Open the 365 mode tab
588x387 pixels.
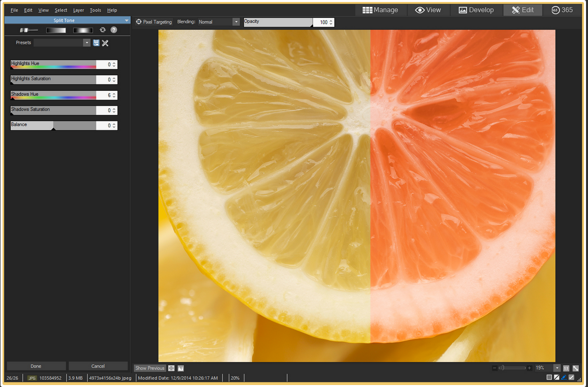[x=562, y=10]
